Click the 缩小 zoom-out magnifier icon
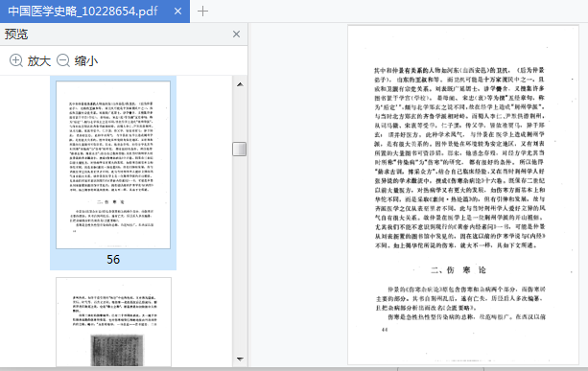The width and height of the screenshot is (588, 371). click(x=63, y=60)
